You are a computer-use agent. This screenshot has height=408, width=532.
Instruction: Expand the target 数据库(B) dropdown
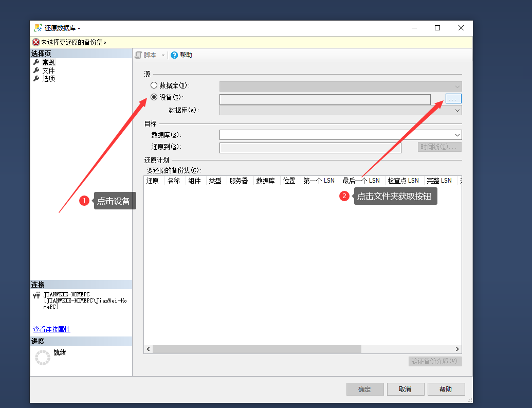pos(457,135)
